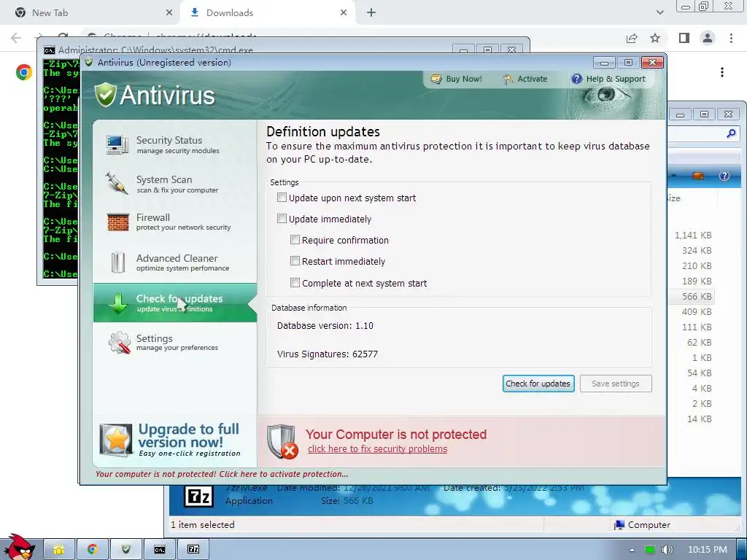
Task: Toggle Chrome side panel icon
Action: 684,38
